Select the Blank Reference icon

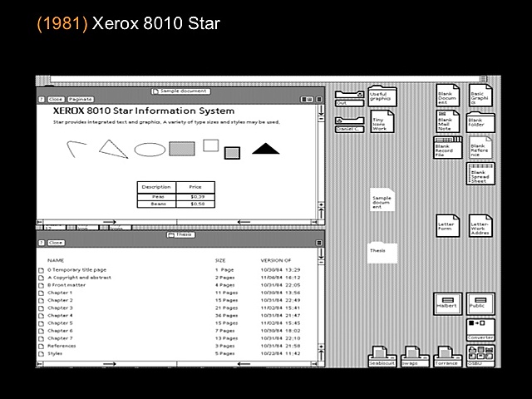click(x=480, y=148)
